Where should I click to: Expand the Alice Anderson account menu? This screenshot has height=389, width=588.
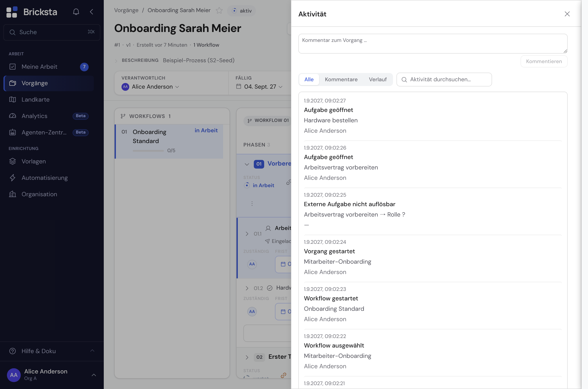[94, 375]
